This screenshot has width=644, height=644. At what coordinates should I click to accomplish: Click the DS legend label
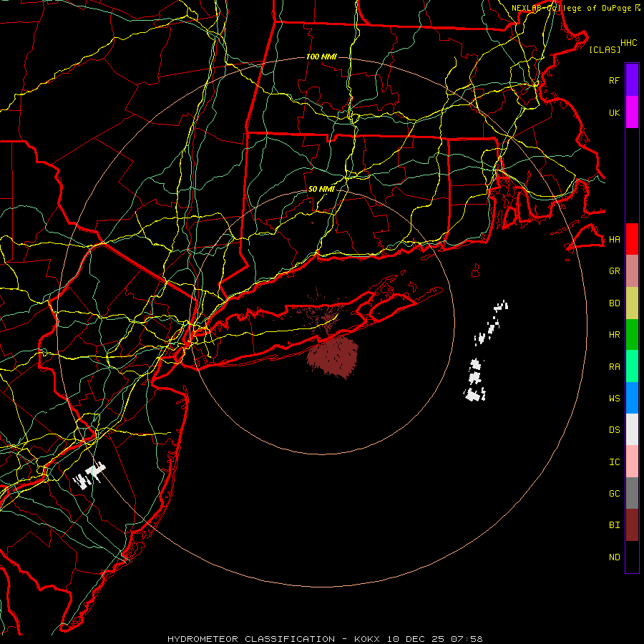614,430
